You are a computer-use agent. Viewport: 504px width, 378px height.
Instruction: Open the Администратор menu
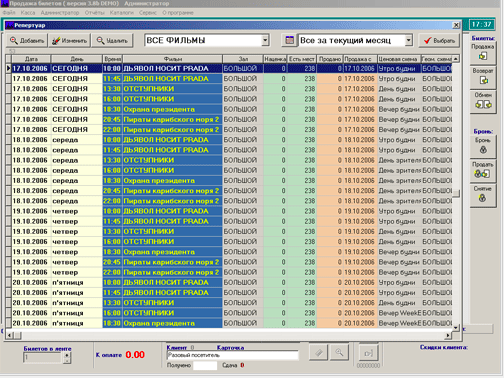[60, 13]
